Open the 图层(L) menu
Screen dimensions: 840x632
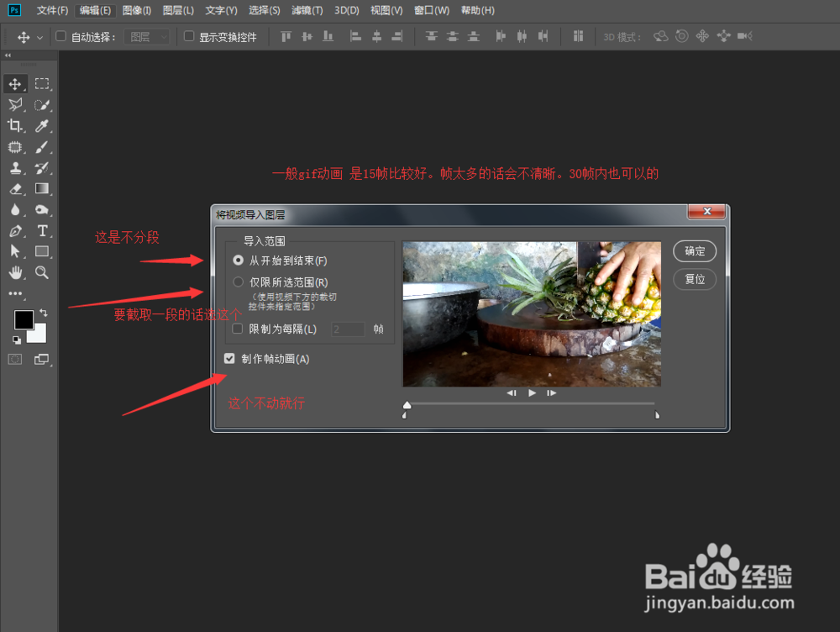tap(178, 10)
